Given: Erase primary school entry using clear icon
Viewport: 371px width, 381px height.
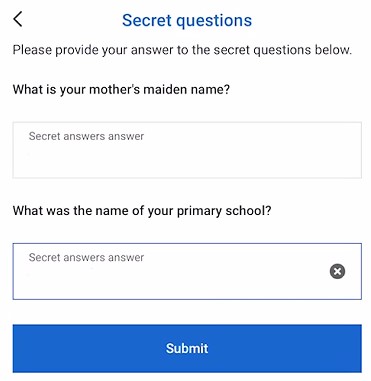Looking at the screenshot, I should click(x=337, y=271).
